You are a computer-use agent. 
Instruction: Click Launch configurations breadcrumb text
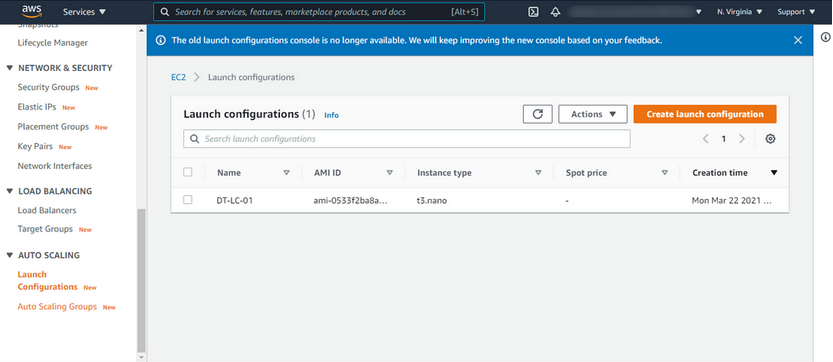[251, 77]
